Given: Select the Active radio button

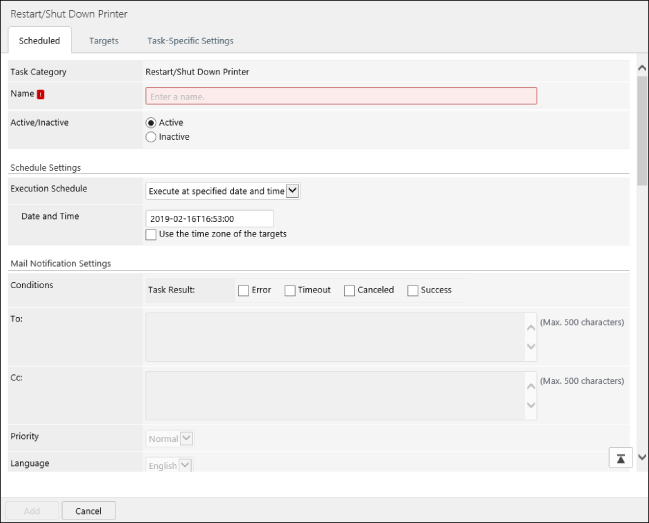Looking at the screenshot, I should (151, 123).
